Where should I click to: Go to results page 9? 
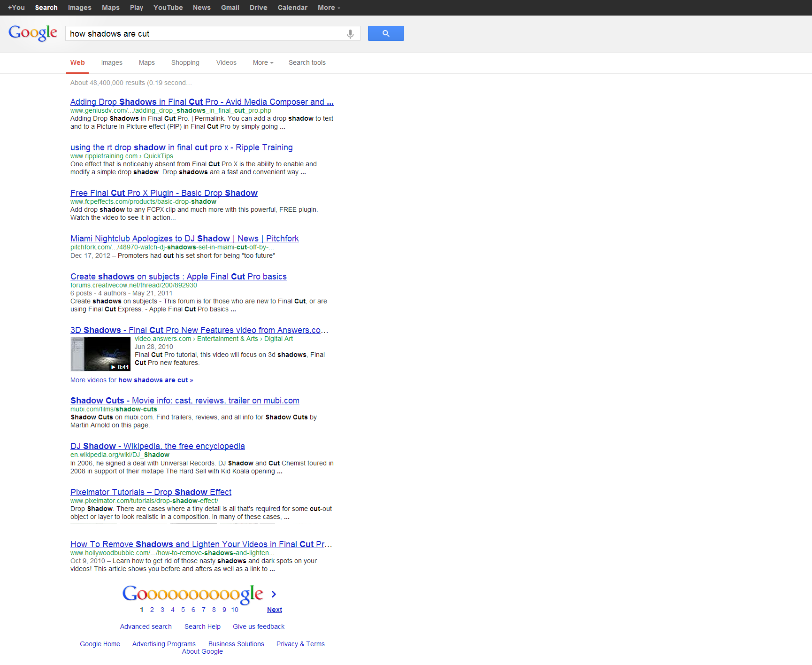click(224, 610)
